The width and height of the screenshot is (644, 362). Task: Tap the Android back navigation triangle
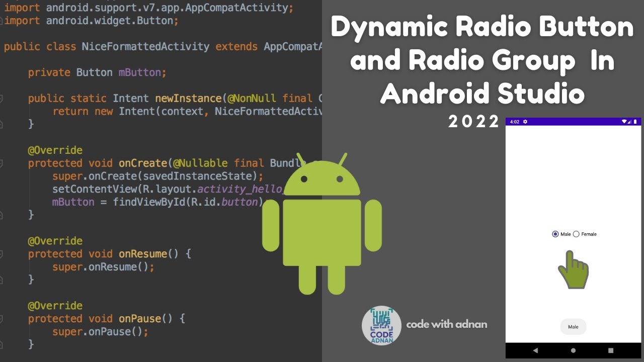pos(535,350)
